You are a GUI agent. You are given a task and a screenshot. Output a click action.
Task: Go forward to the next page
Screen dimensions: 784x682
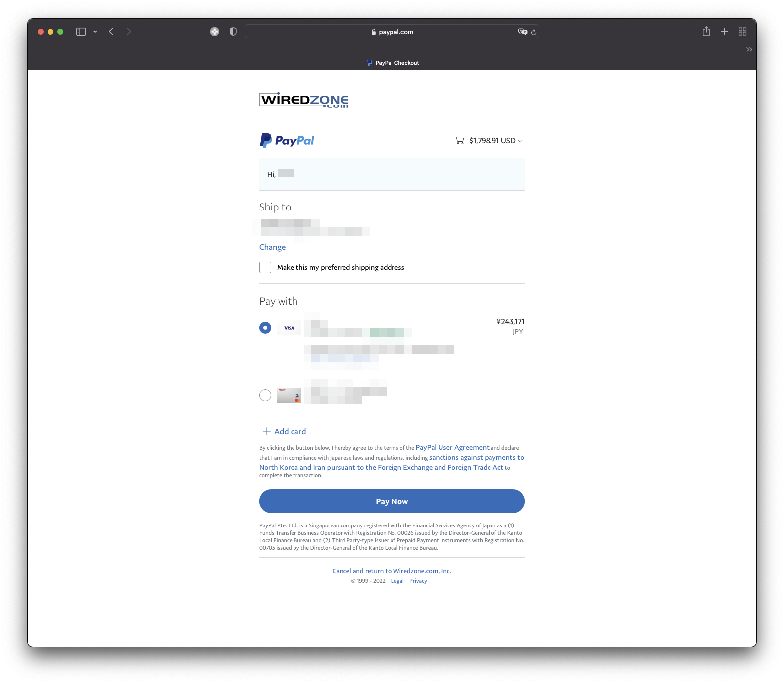pos(129,32)
